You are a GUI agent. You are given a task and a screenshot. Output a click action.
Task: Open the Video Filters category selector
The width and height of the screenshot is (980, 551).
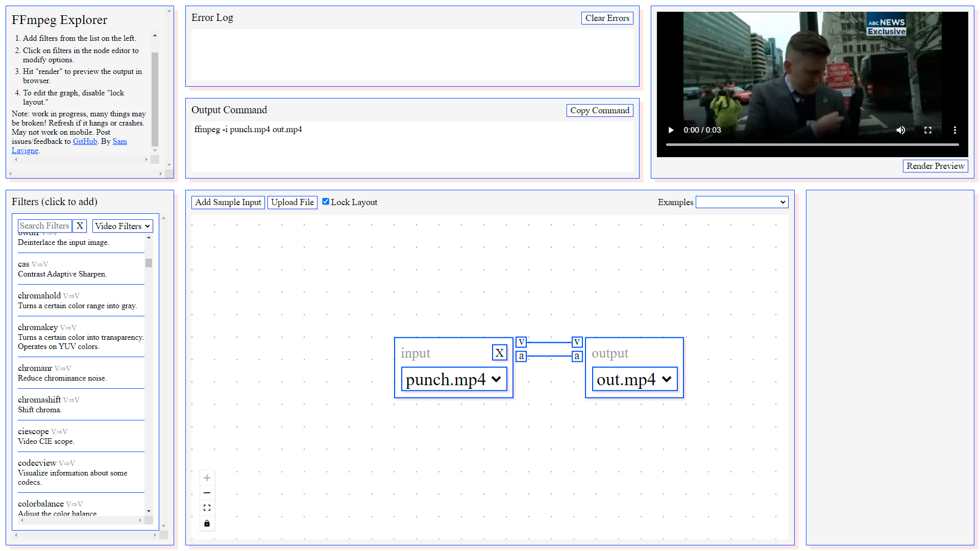(122, 226)
